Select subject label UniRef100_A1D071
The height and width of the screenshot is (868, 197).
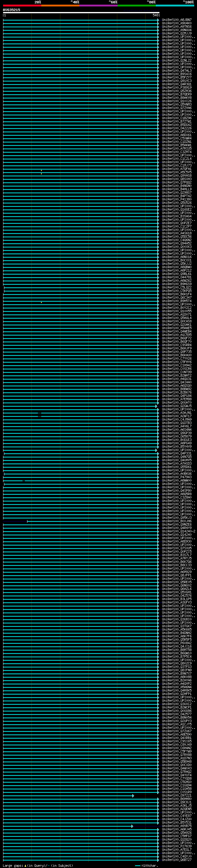(x=176, y=315)
